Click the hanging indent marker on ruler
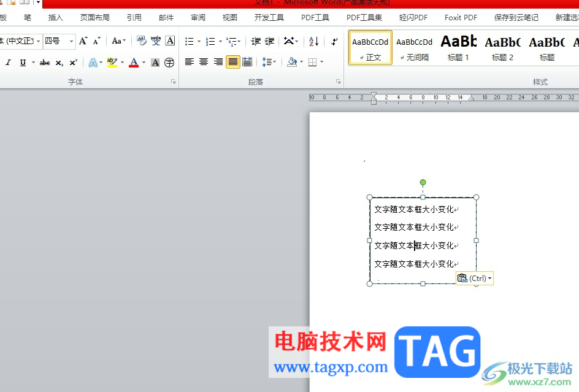The height and width of the screenshot is (392, 579). (374, 99)
